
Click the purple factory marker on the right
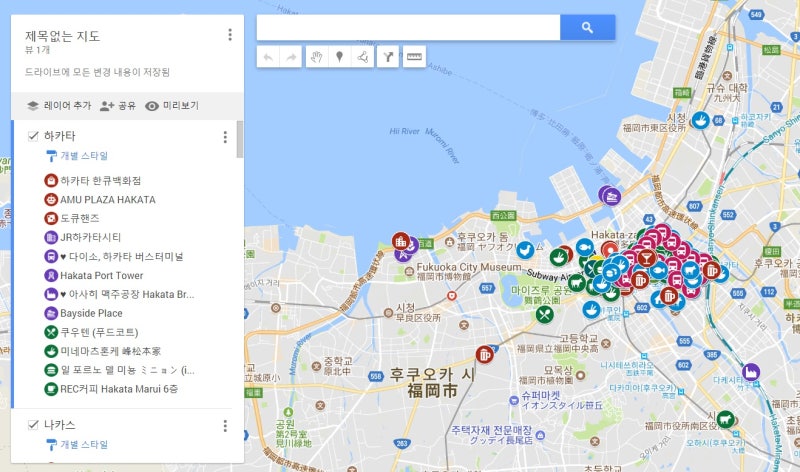click(x=751, y=372)
